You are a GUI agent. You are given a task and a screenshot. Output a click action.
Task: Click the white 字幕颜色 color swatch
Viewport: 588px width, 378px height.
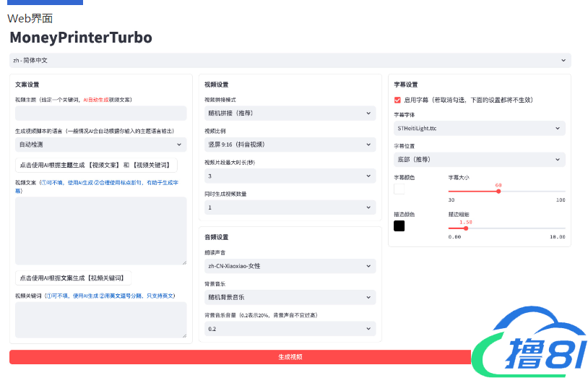tap(399, 189)
